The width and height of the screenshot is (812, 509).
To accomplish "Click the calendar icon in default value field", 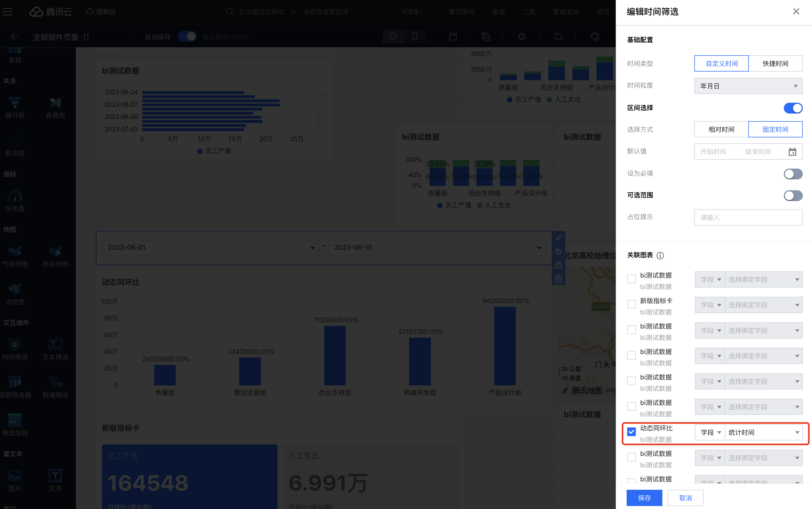I will (x=792, y=152).
